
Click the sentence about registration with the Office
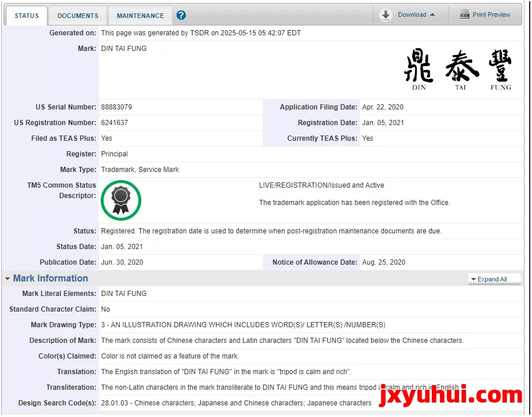point(354,202)
